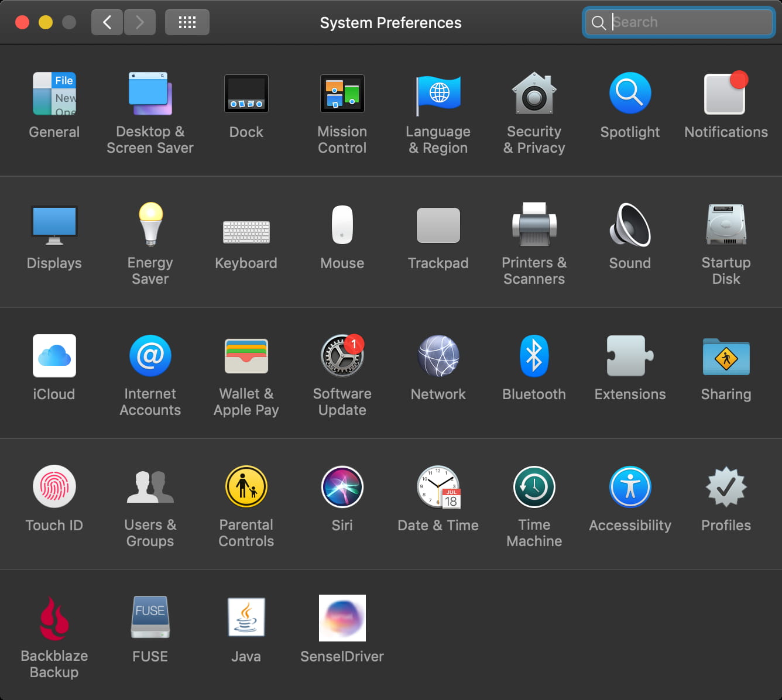
Task: Minimize window with yellow button
Action: (46, 22)
